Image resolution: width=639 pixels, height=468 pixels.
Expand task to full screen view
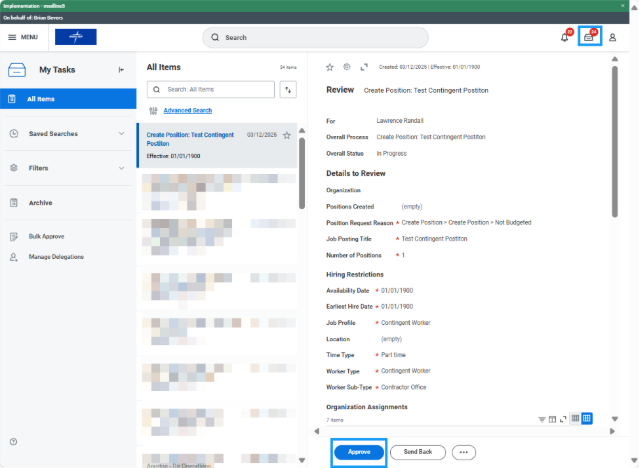[364, 67]
